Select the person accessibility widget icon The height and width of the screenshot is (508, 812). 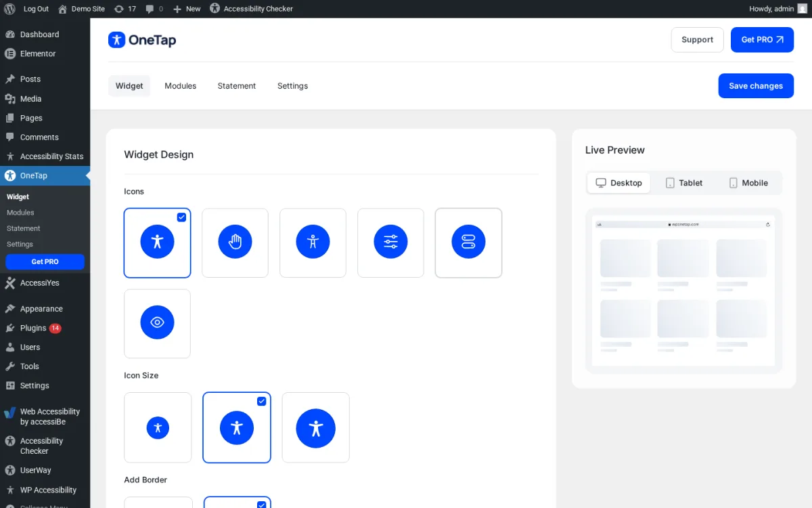point(157,242)
